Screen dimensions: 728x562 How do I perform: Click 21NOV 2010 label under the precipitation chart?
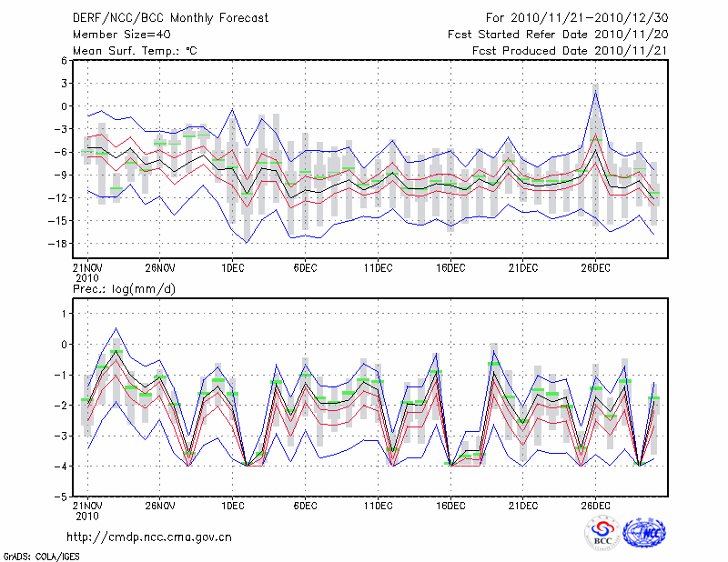87,509
